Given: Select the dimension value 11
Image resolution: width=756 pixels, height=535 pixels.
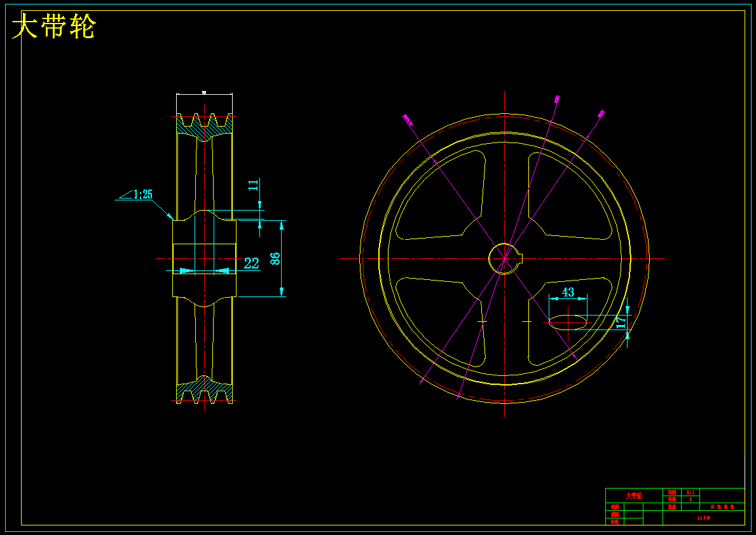Looking at the screenshot, I should (x=254, y=184).
